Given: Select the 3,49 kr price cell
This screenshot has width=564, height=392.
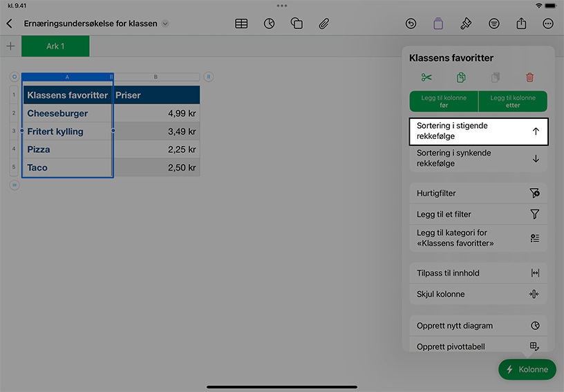Looking at the screenshot, I should [x=156, y=131].
